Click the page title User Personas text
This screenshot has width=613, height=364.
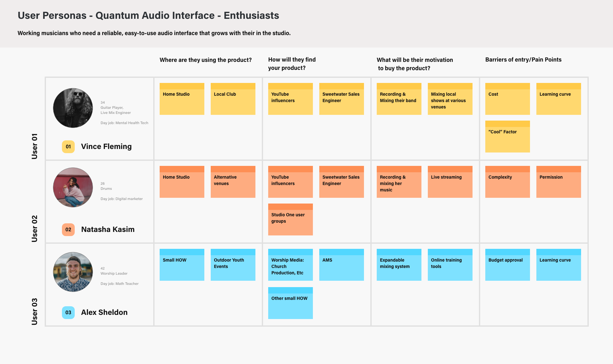click(148, 15)
